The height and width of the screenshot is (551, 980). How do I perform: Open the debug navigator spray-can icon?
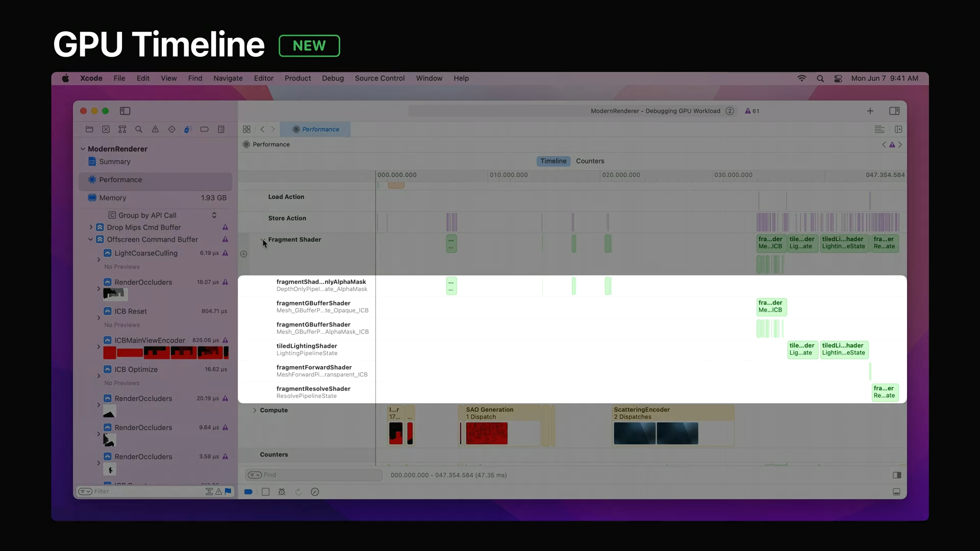[188, 130]
